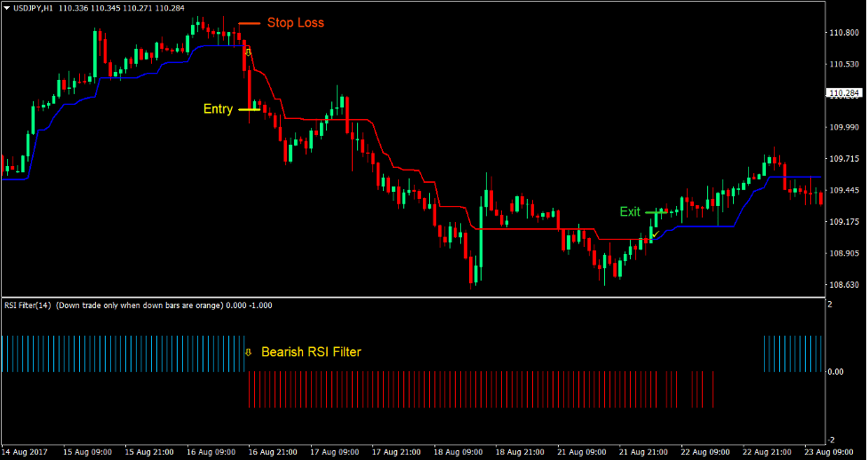
Task: Select the 'Exit' text object
Action: coord(630,212)
